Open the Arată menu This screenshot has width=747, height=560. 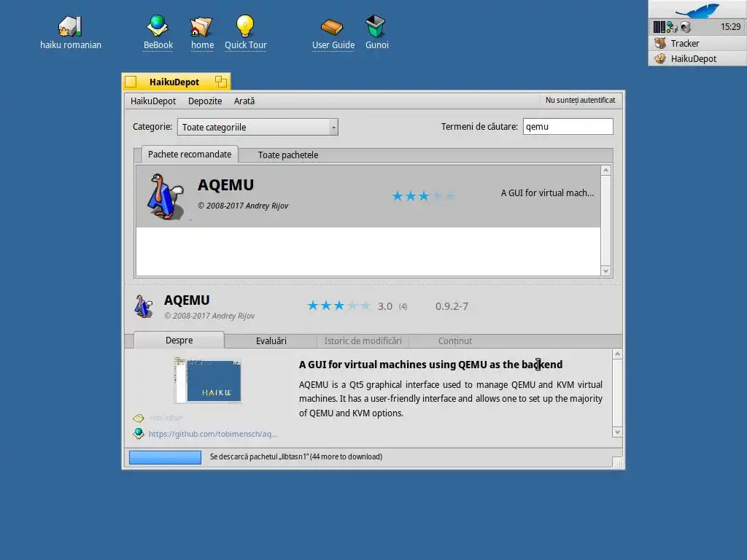pos(244,101)
